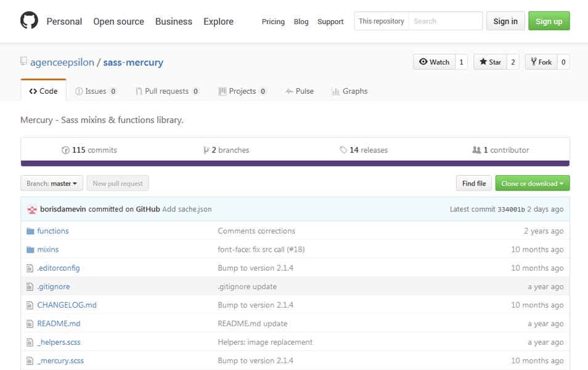Fork the sass-mercury repository
588x370 pixels.
coord(541,62)
